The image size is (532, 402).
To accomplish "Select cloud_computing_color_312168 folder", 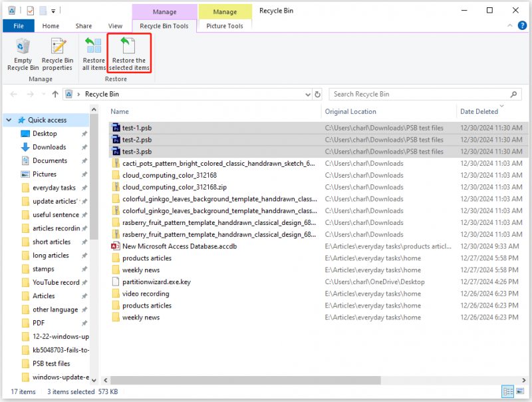I will coord(170,175).
